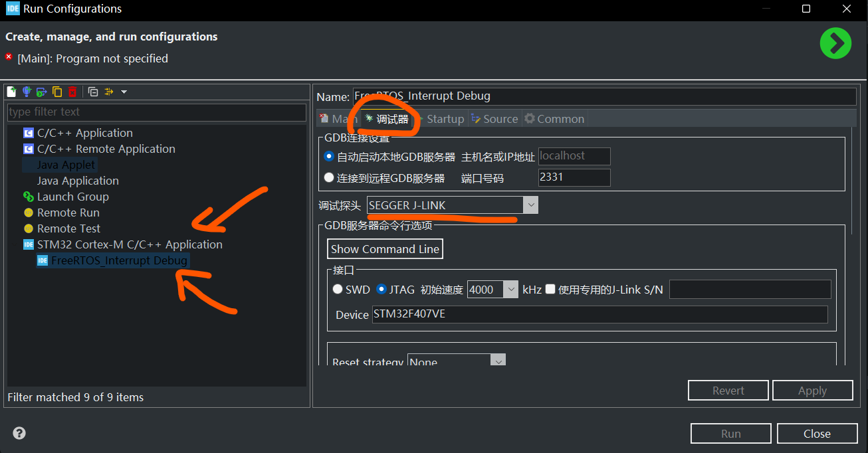Delete the selected launch configuration

(72, 92)
